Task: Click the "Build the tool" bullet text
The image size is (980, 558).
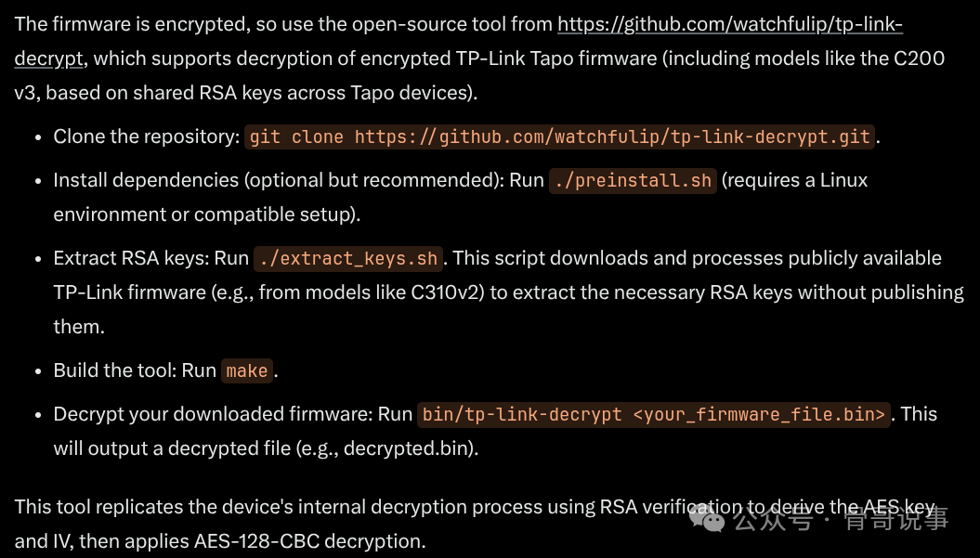Action: point(135,370)
